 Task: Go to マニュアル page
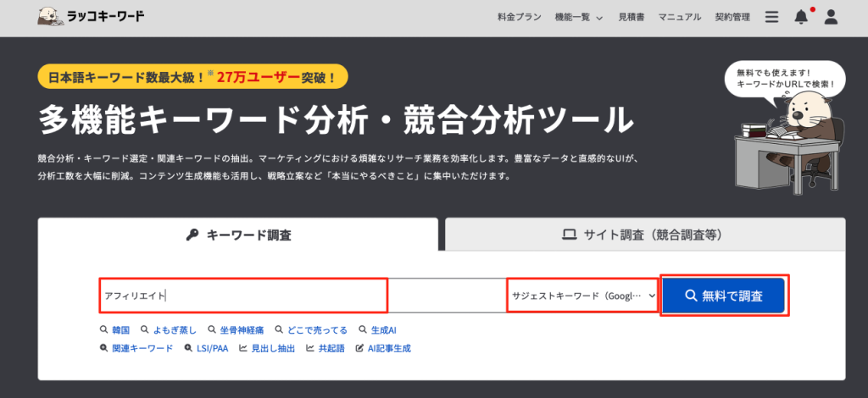tap(680, 17)
